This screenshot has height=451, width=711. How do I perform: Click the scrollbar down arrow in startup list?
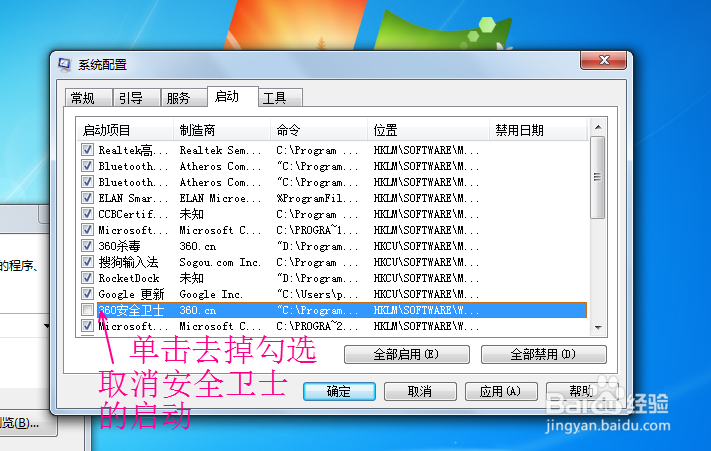(598, 327)
